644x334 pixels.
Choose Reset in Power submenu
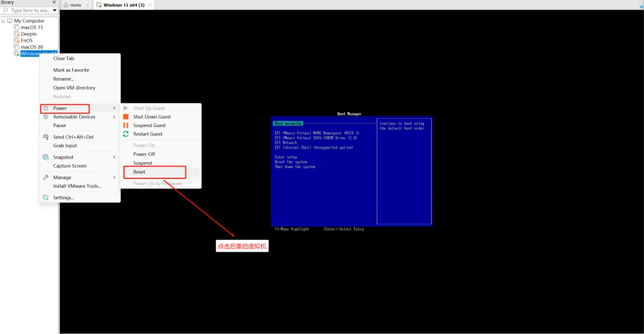click(x=139, y=172)
